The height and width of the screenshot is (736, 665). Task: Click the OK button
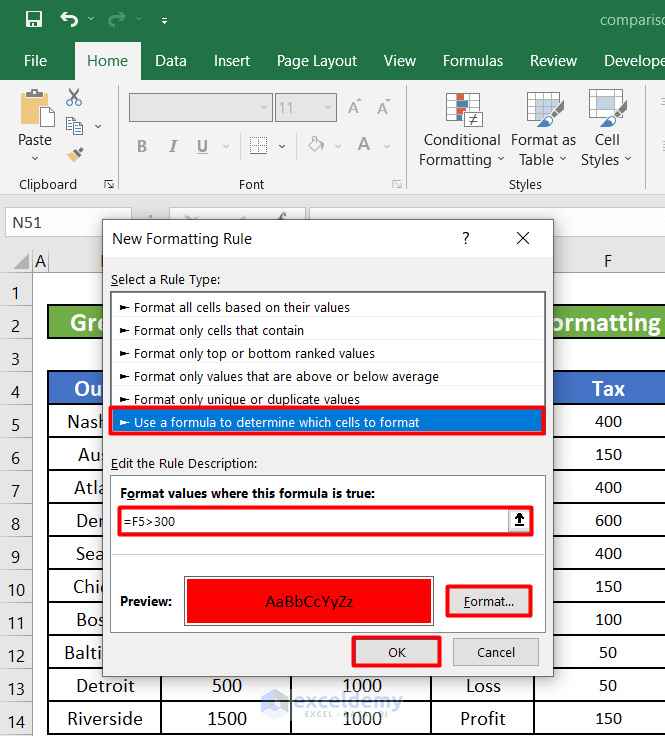397,652
